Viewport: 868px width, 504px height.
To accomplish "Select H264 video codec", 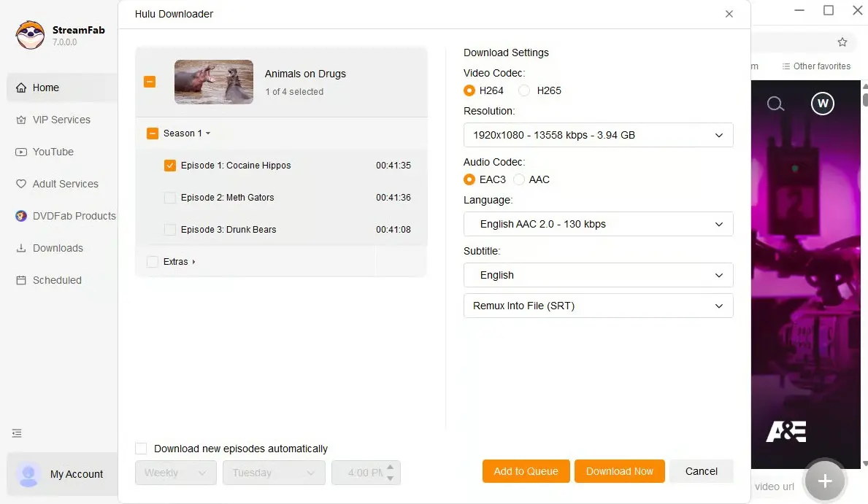I will tap(469, 90).
